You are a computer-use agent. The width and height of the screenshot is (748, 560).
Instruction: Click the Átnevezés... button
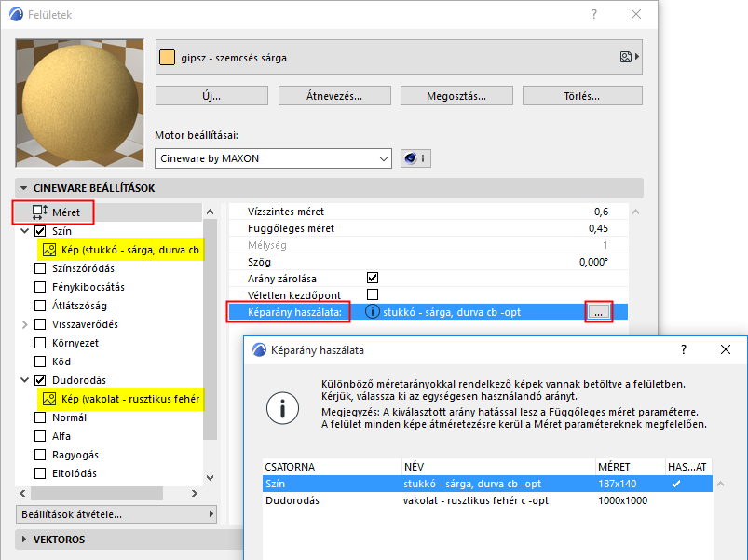click(x=334, y=96)
